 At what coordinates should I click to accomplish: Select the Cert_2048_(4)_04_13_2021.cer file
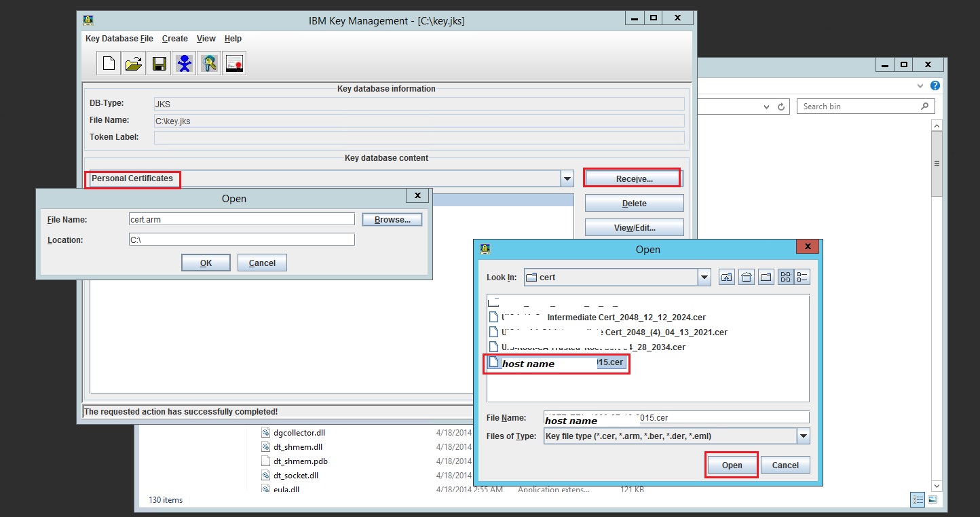[609, 332]
